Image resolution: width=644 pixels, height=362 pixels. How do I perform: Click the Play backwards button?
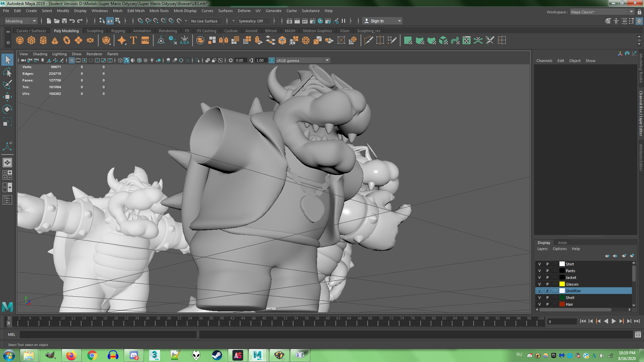(x=606, y=321)
